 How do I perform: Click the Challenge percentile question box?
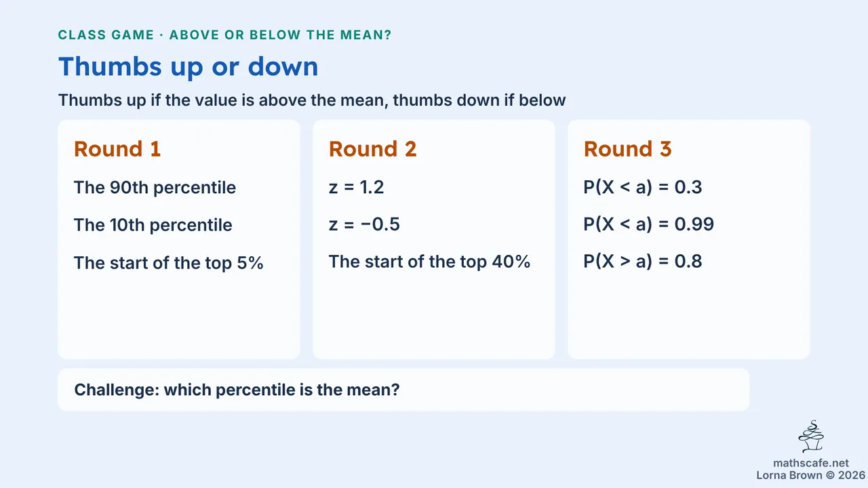(403, 390)
